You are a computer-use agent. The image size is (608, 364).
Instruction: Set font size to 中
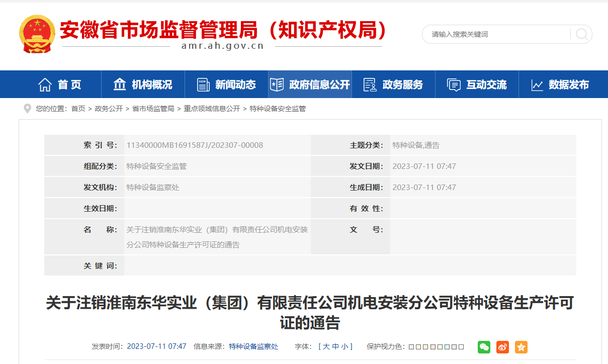point(335,346)
